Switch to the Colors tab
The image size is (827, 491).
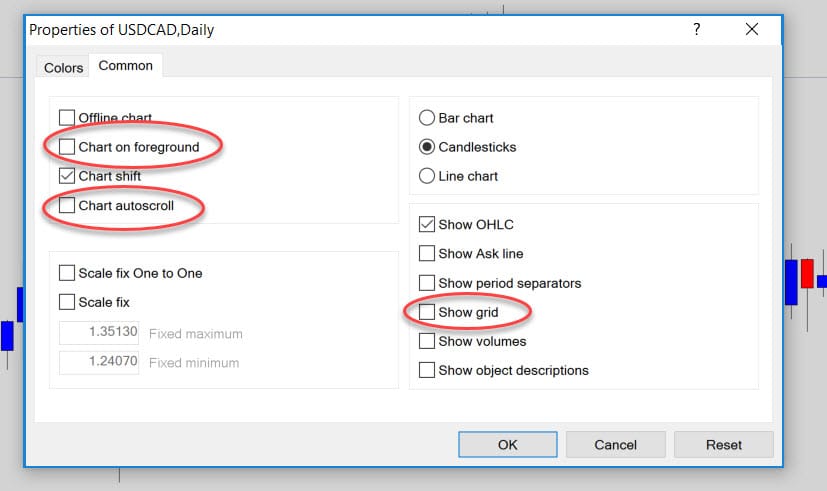(63, 68)
